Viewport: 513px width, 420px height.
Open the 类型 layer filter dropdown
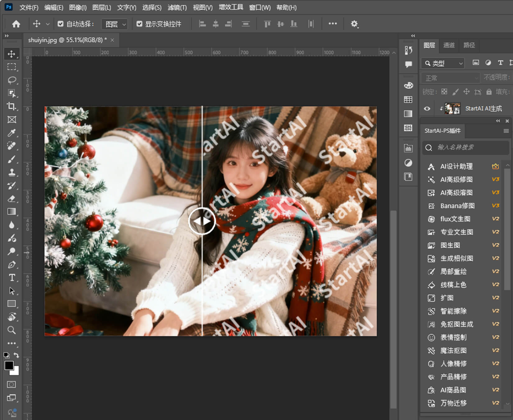pos(443,63)
